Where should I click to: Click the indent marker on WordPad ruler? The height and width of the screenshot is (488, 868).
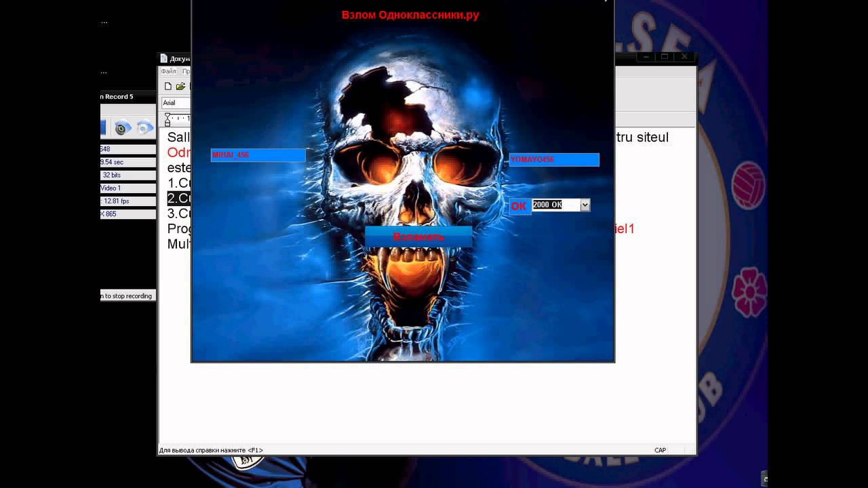[x=167, y=120]
